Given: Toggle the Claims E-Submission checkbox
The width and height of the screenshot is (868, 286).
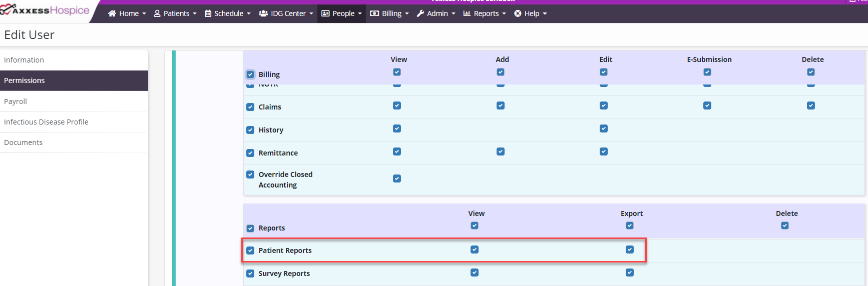Looking at the screenshot, I should coord(707,105).
